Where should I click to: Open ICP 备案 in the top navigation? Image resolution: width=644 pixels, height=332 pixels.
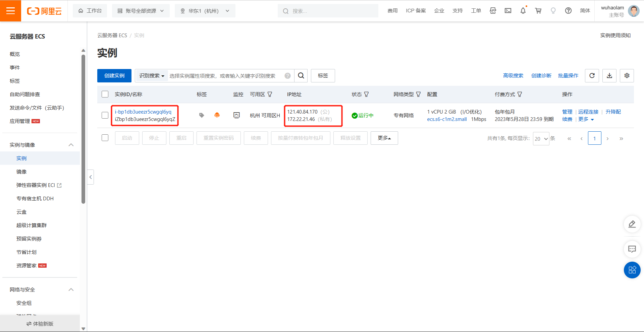pos(416,11)
